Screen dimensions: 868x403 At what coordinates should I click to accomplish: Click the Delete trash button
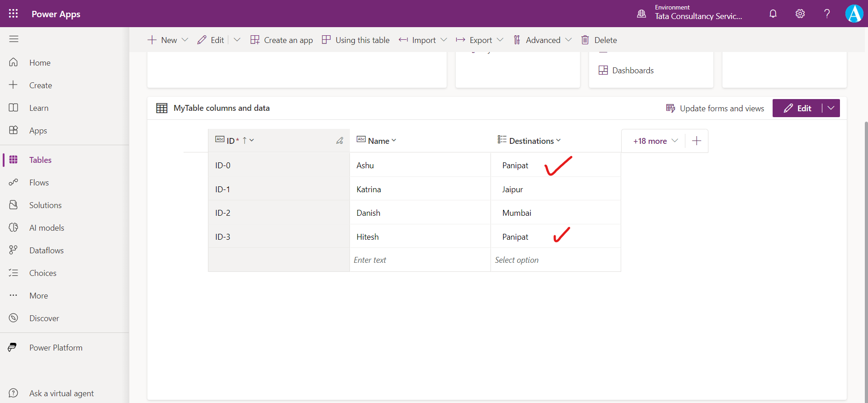(599, 40)
